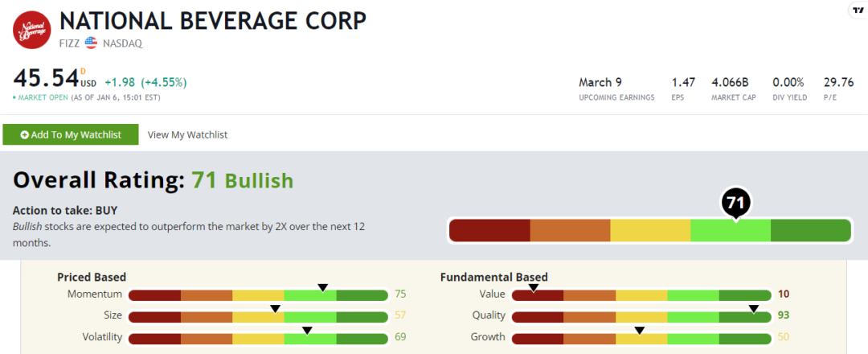Click the Size rating triangle marker
868x354 pixels.
tap(275, 308)
